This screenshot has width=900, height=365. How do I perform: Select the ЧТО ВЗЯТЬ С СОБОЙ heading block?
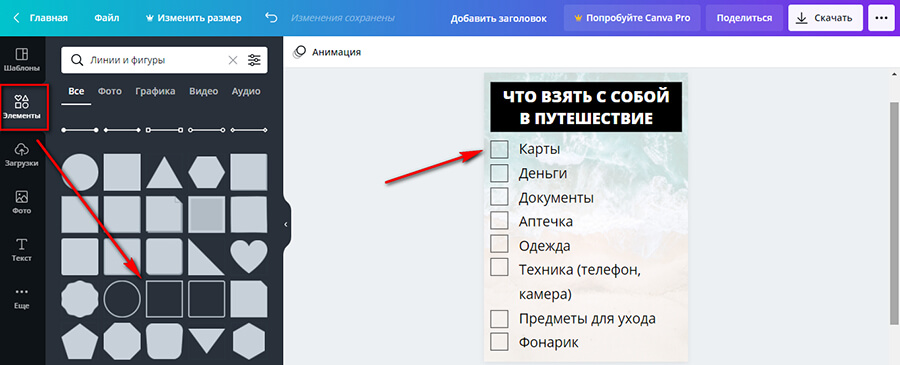coord(586,107)
